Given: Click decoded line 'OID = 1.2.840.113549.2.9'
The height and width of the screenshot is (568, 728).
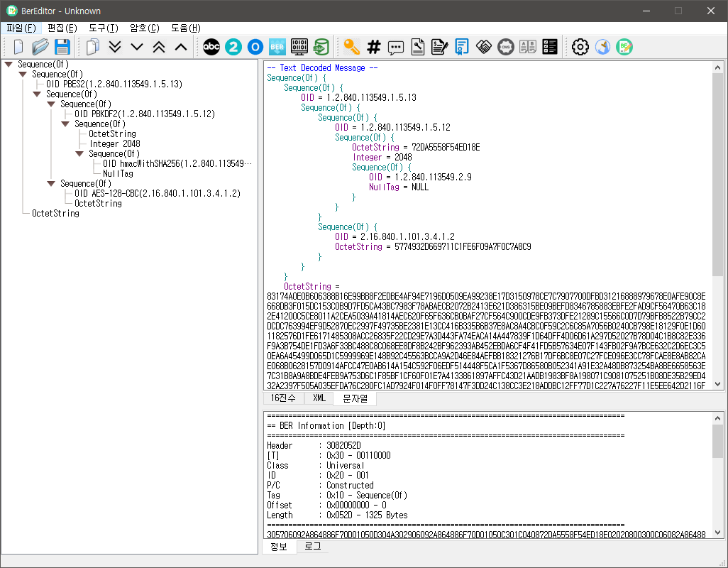Looking at the screenshot, I should [420, 177].
